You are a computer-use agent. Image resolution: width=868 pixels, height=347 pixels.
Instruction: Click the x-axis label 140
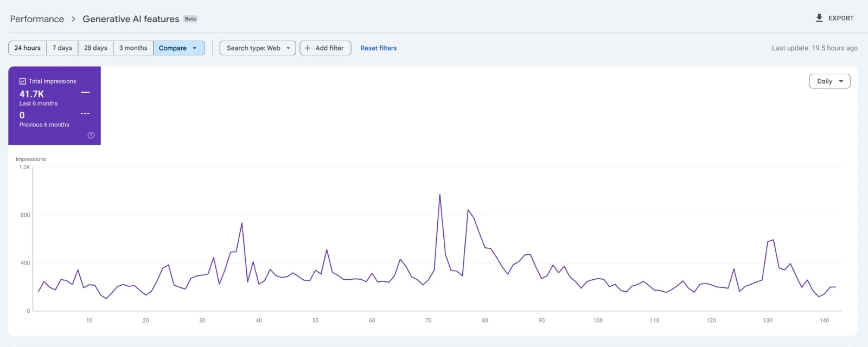[824, 320]
